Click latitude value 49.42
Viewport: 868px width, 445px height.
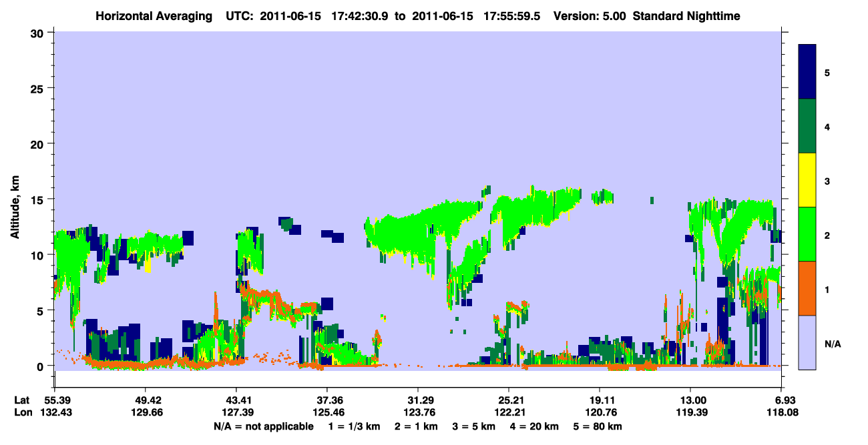pyautogui.click(x=145, y=400)
